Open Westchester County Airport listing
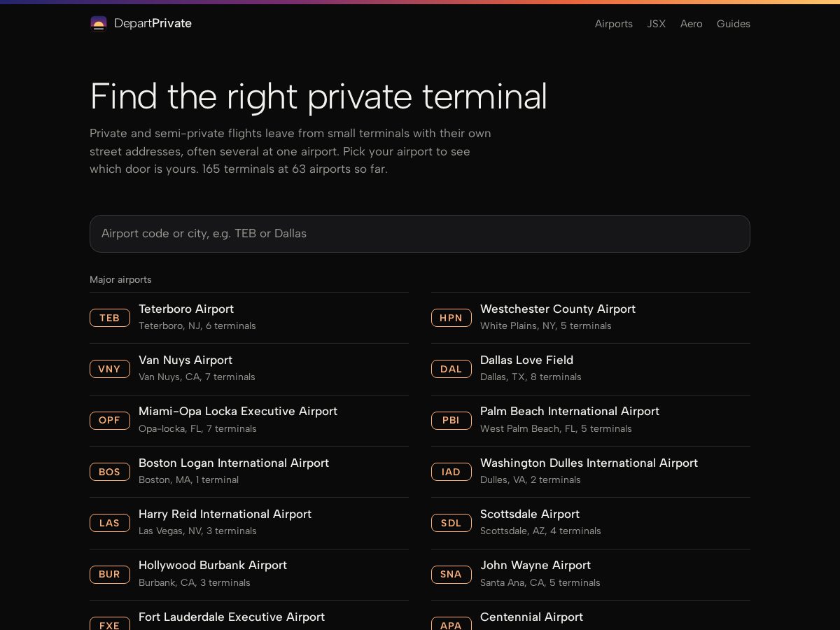 (591, 318)
